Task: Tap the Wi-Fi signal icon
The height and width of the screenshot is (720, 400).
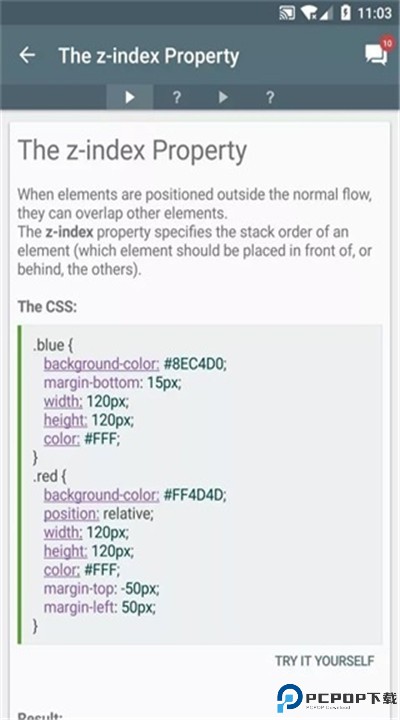Action: click(x=310, y=13)
